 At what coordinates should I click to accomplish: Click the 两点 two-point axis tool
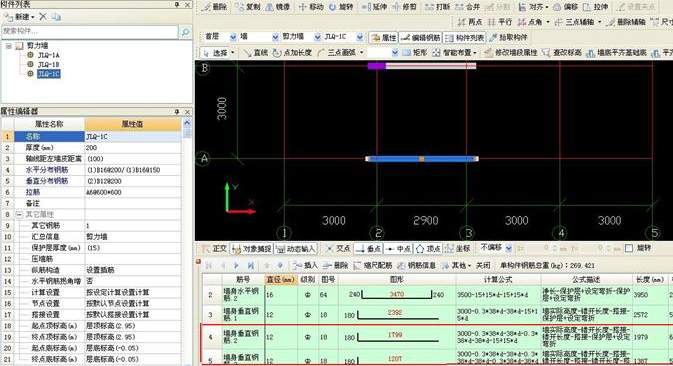pos(470,21)
